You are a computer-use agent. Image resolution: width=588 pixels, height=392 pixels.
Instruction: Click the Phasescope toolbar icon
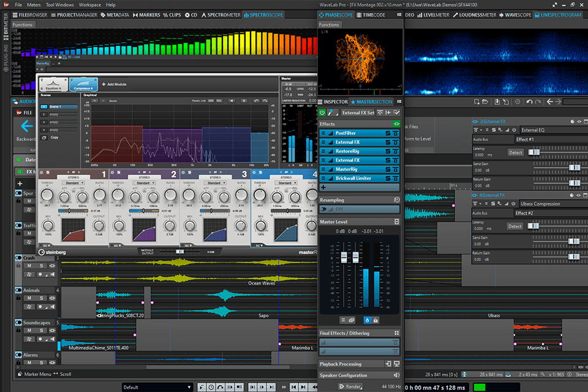[336, 15]
